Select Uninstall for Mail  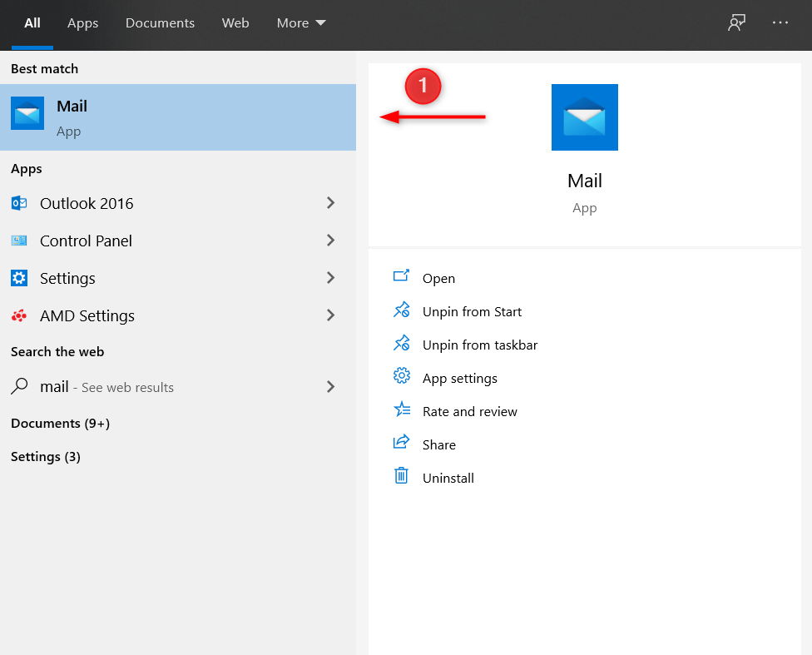coord(448,478)
